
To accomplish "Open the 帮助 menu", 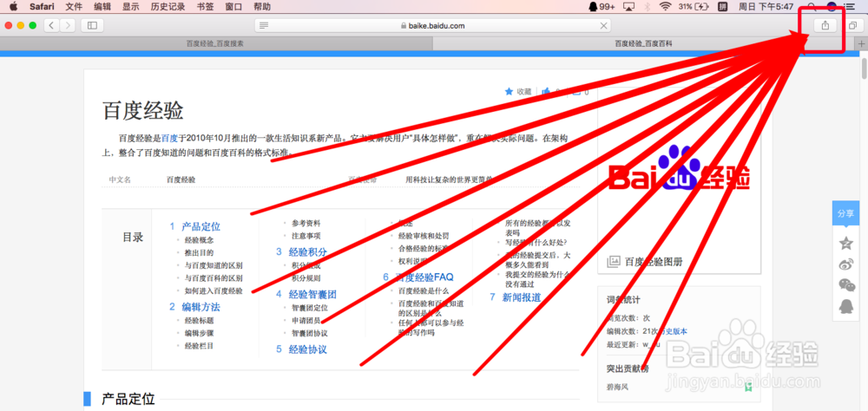I will (x=262, y=7).
